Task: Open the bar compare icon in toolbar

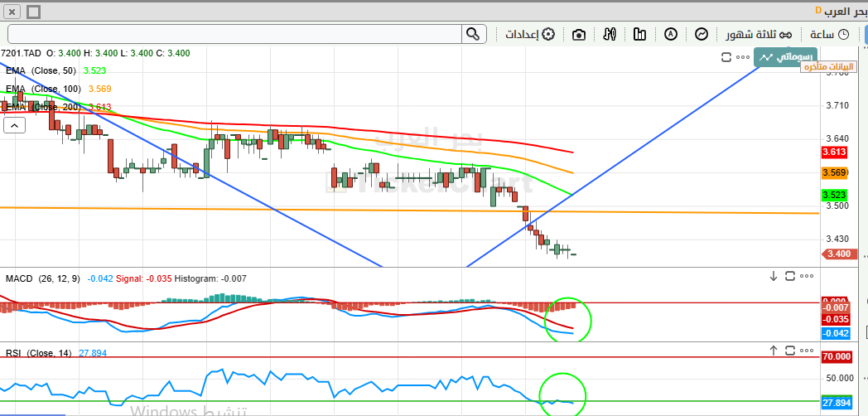Action: (640, 34)
